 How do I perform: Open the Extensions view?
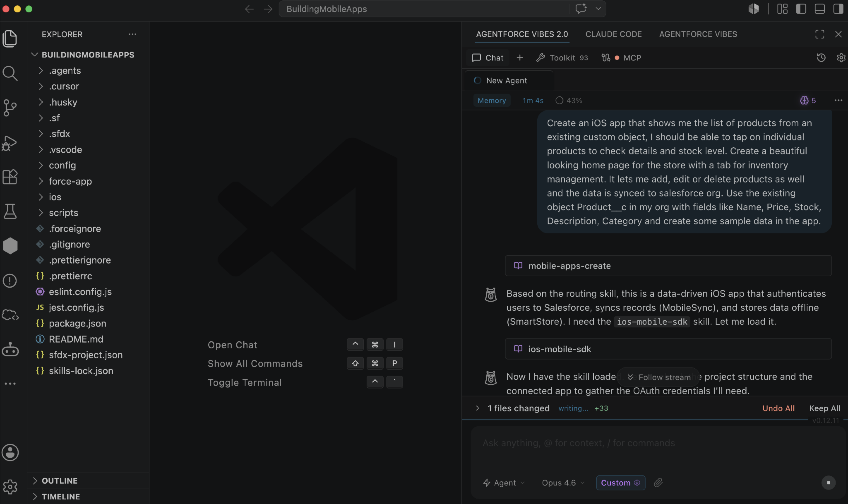[x=10, y=177]
